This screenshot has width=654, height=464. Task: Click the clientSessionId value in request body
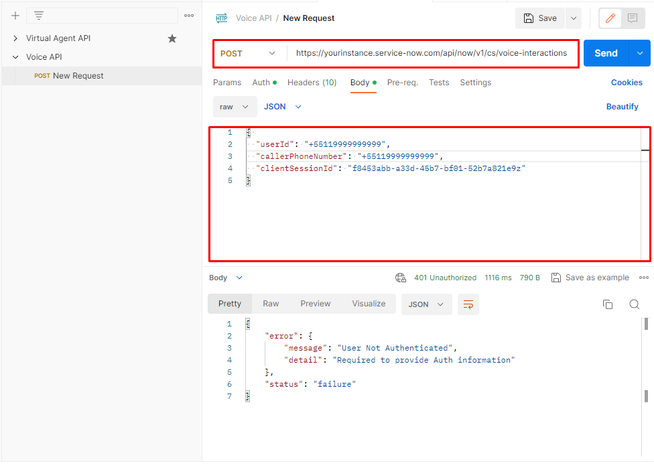click(436, 169)
